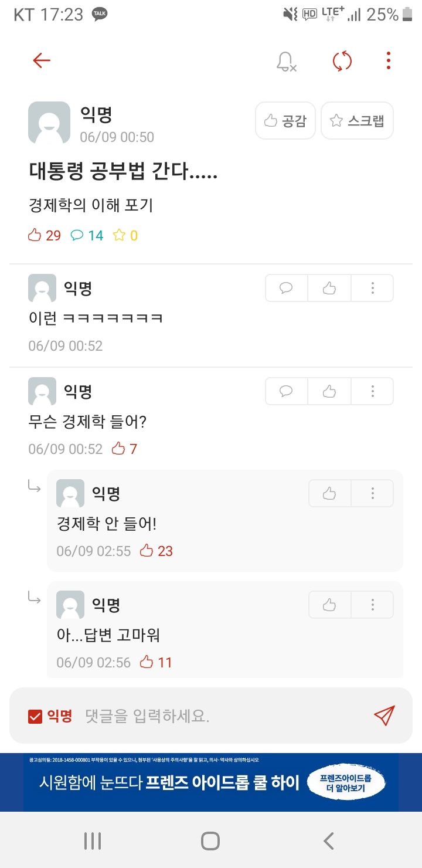Open options for '무슨 경제학 들어?' comment
Image resolution: width=422 pixels, height=868 pixels.
(x=372, y=391)
